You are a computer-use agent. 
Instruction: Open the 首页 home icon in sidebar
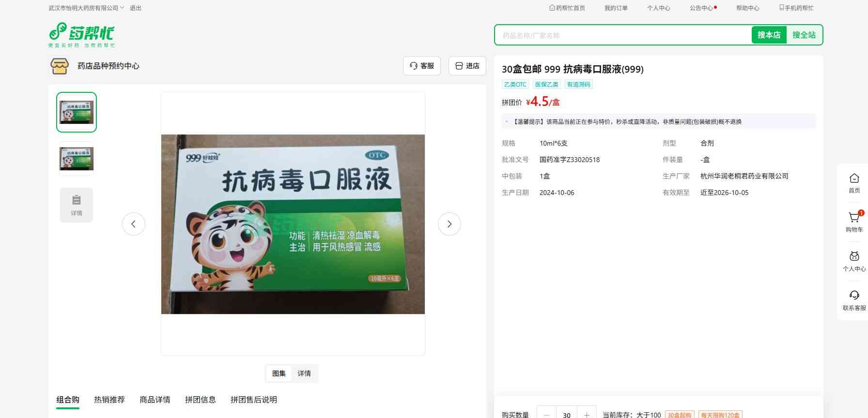(854, 178)
